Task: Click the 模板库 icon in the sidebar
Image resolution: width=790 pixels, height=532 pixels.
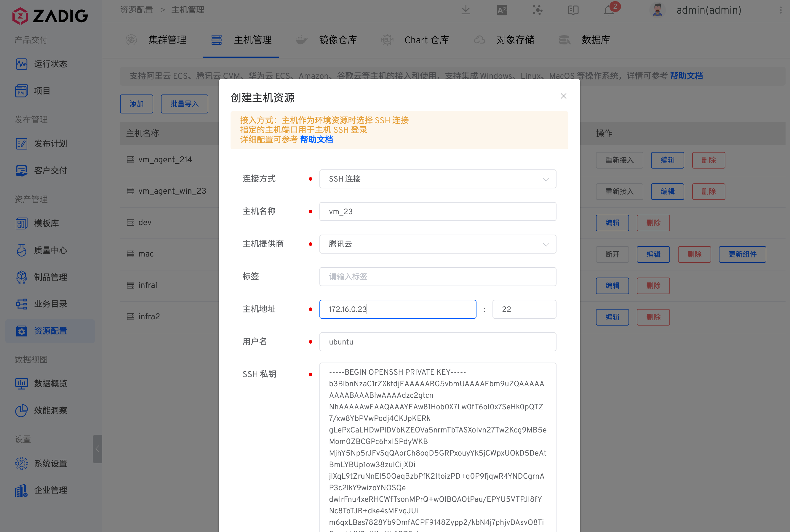Action: [21, 223]
